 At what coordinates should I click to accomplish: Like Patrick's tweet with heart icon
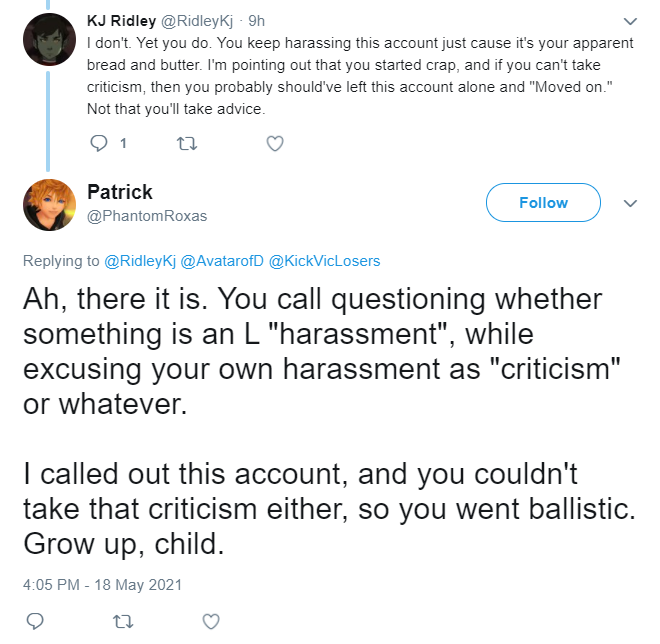[211, 621]
